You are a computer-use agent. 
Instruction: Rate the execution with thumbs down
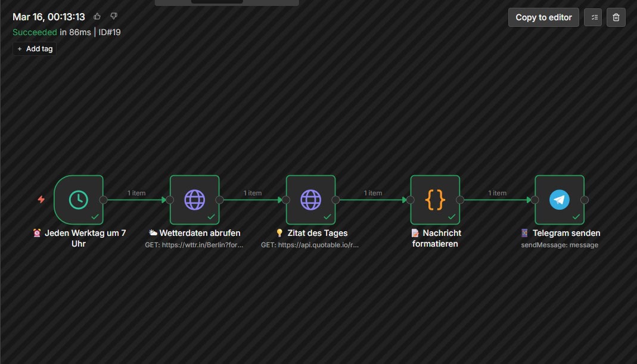[x=113, y=16]
